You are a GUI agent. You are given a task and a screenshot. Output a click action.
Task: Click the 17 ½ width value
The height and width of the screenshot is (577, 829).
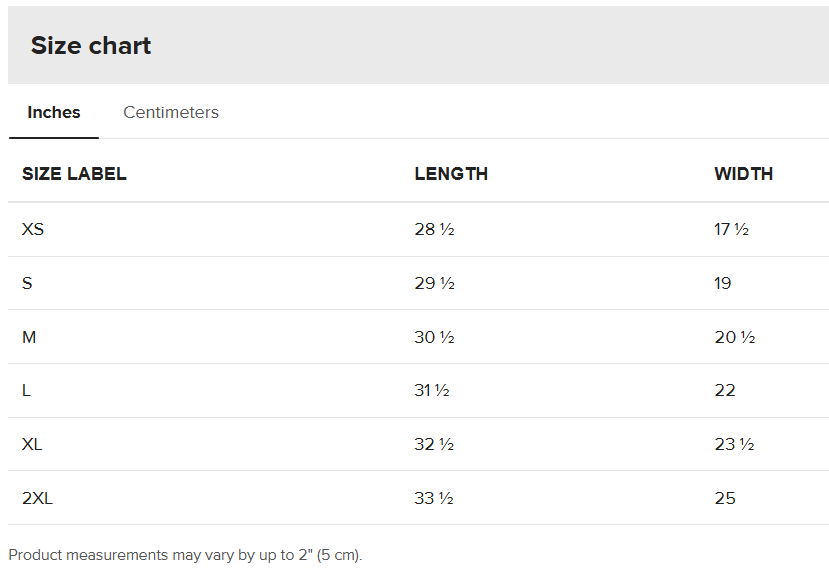coord(731,229)
